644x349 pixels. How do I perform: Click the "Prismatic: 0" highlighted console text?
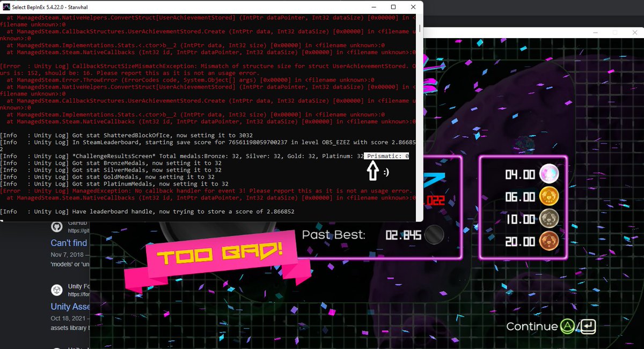[387, 156]
